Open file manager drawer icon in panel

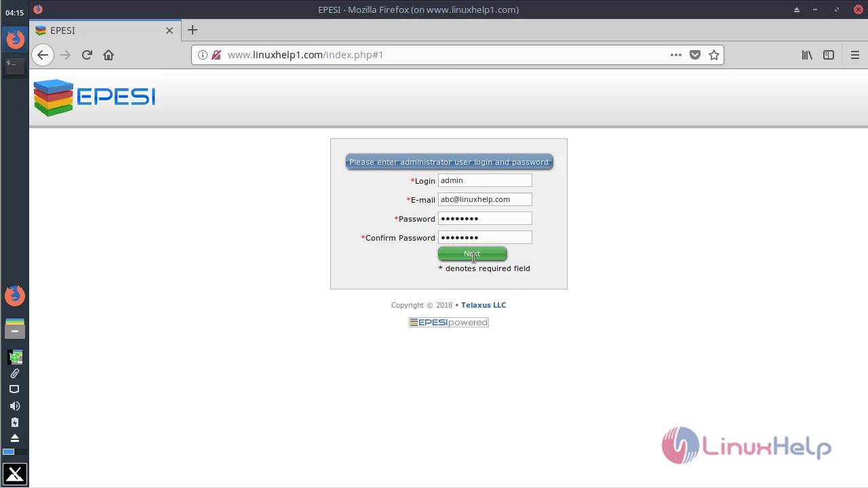click(x=15, y=329)
